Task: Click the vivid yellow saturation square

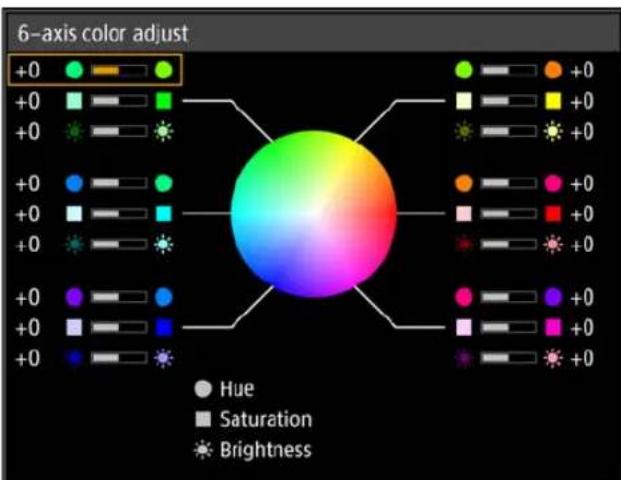Action: (553, 101)
